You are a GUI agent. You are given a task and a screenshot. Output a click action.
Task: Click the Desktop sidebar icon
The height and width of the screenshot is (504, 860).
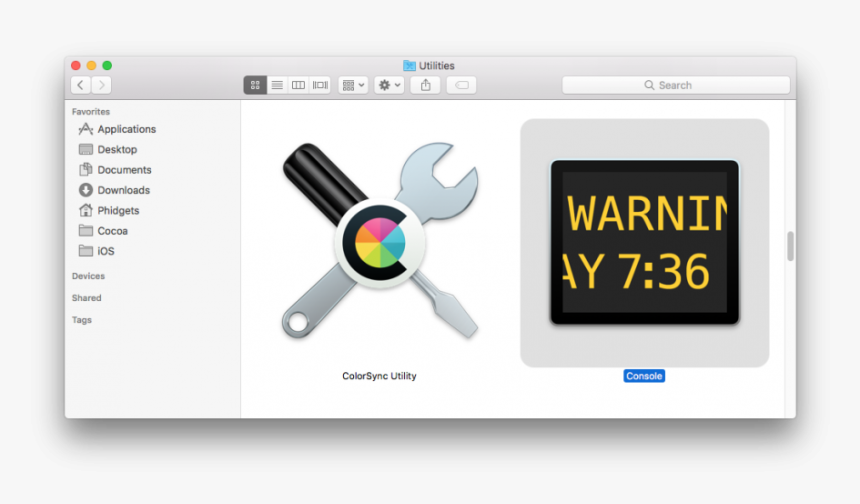pos(86,149)
